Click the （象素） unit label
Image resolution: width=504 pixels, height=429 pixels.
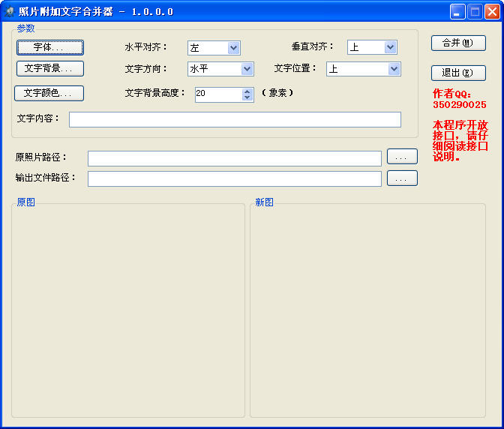(x=277, y=93)
